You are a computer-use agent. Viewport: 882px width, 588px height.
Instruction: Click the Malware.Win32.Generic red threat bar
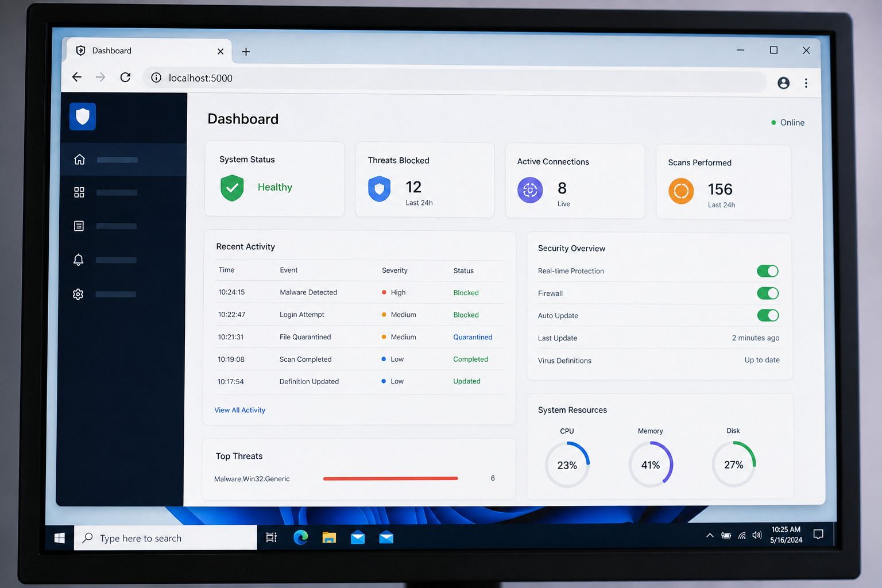390,478
